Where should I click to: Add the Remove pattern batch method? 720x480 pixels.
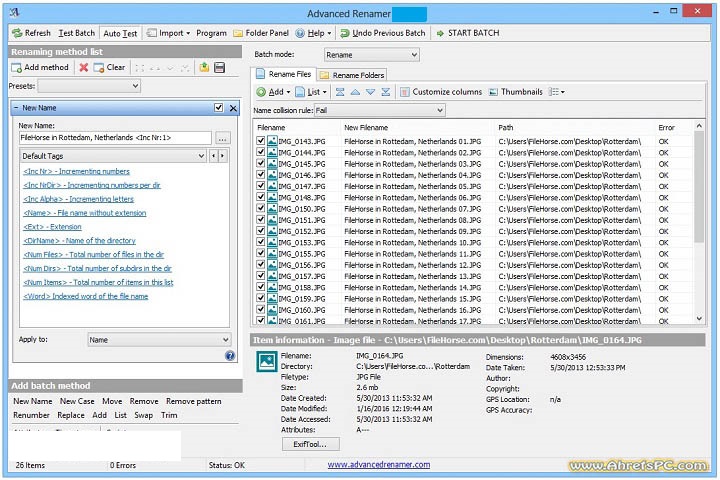click(x=194, y=401)
